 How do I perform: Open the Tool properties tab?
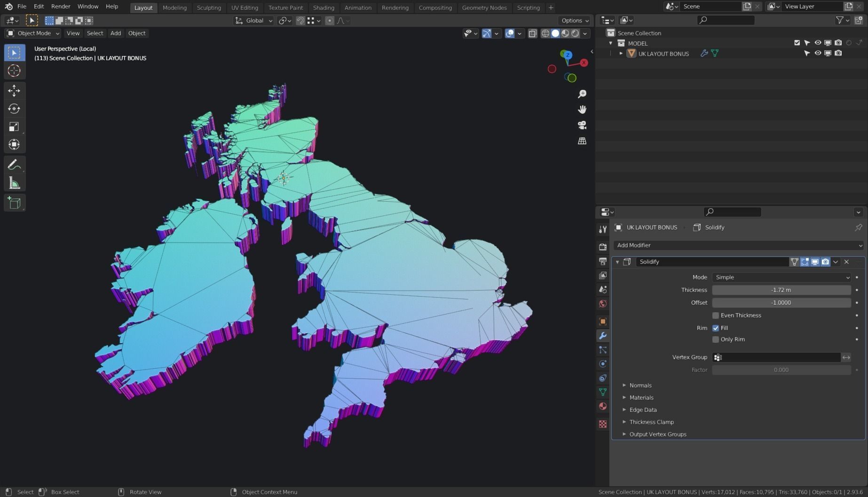(603, 229)
